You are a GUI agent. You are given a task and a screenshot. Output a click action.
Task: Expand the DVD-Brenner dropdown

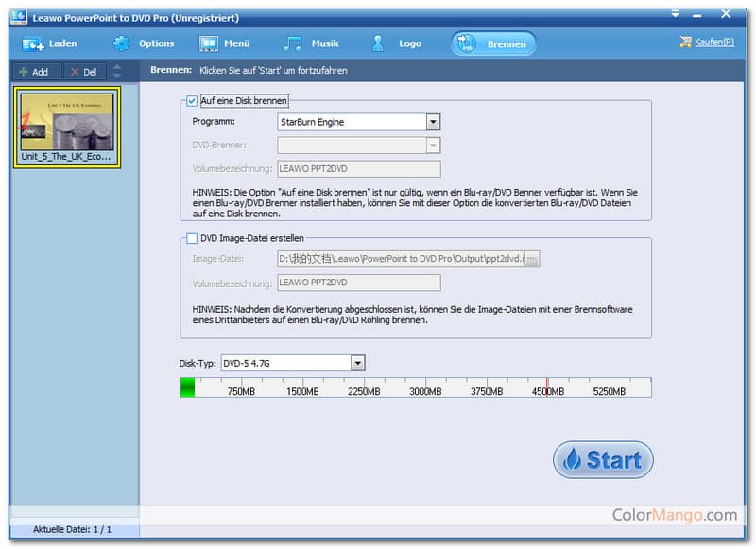click(433, 146)
